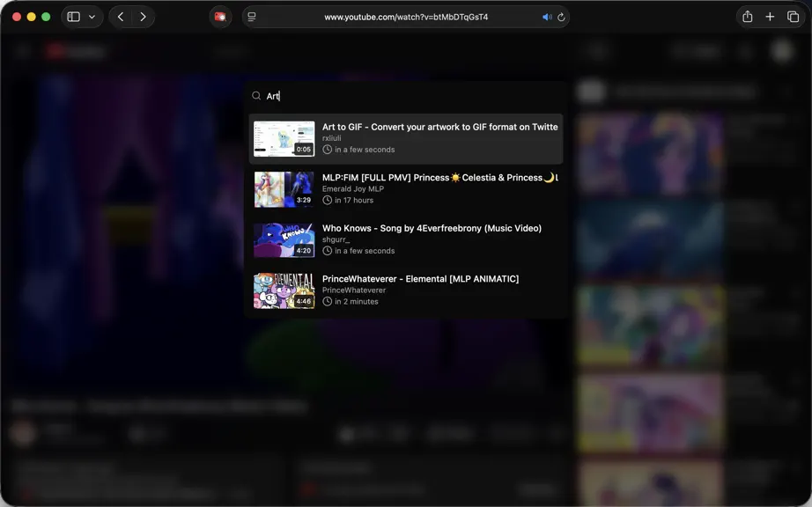812x507 pixels.
Task: Click the clock icon on Celestia PMV row
Action: click(x=328, y=200)
